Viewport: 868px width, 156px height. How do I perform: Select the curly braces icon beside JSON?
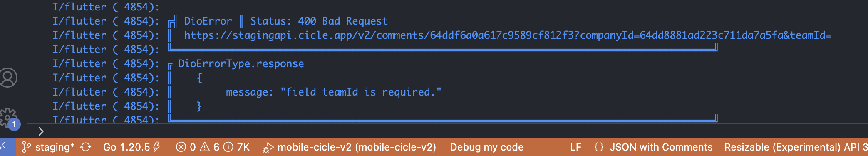click(x=599, y=147)
